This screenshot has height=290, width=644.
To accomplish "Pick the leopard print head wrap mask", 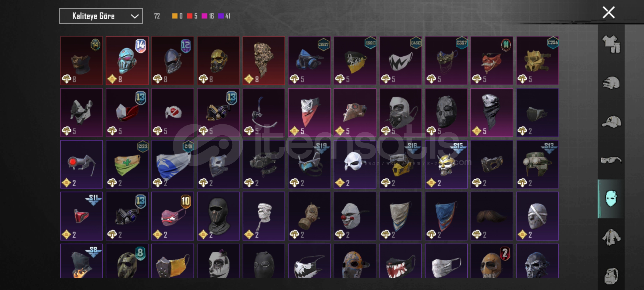I will 264,61.
